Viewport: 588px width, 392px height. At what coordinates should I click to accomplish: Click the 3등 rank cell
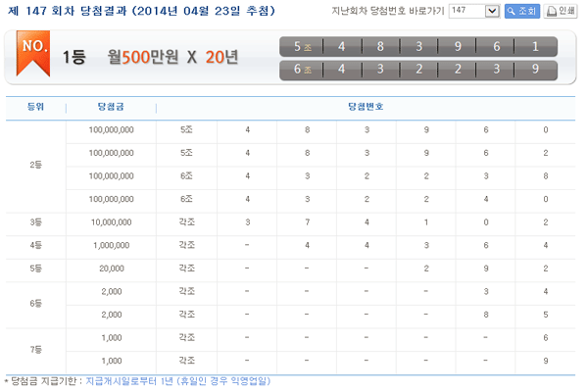[x=35, y=221]
